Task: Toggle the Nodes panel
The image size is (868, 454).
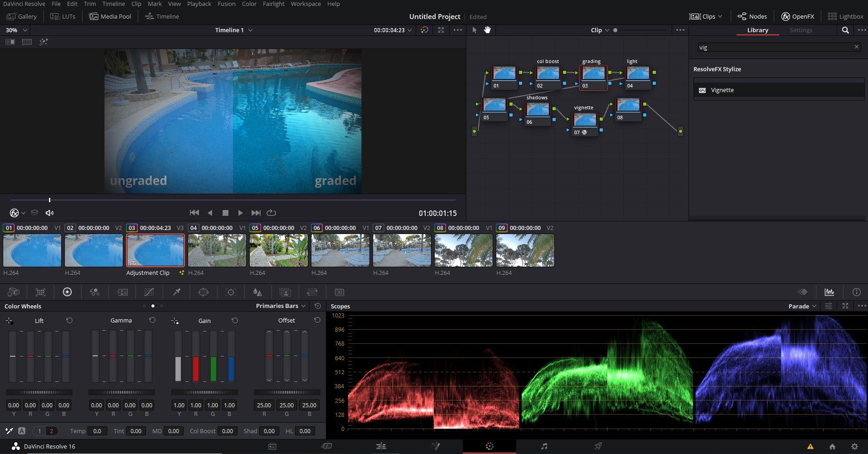Action: [x=752, y=16]
